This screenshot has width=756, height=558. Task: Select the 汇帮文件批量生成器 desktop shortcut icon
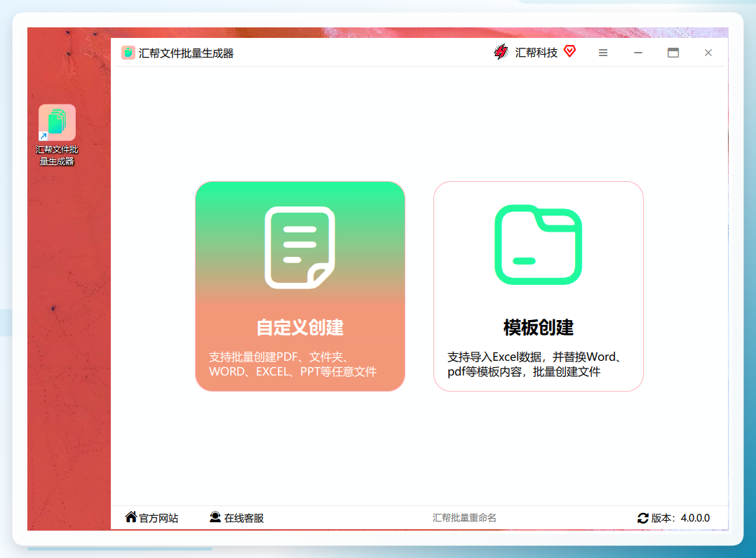pos(57,135)
